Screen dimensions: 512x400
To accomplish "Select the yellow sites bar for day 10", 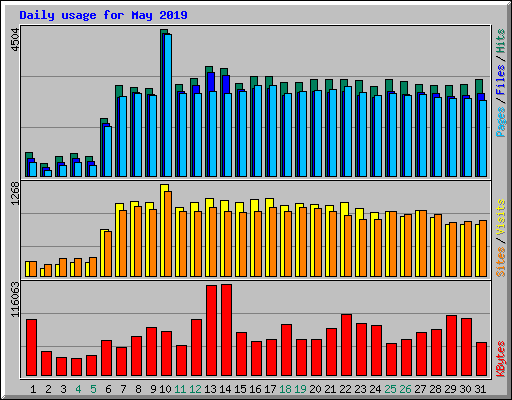I will (x=163, y=230).
